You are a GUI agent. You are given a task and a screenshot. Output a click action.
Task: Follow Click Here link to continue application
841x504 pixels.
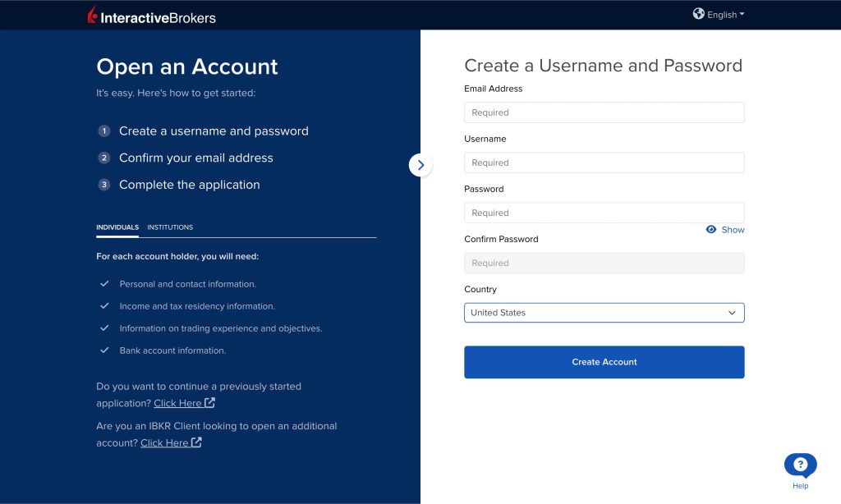pos(177,403)
